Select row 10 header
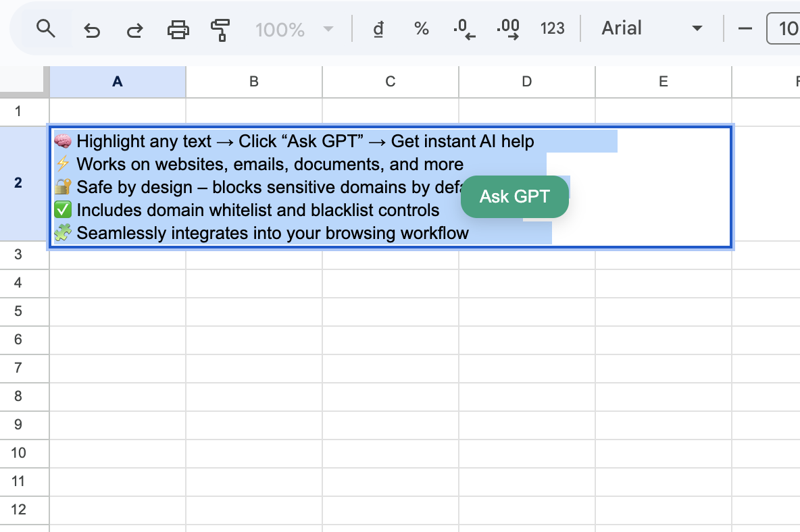 (x=24, y=453)
